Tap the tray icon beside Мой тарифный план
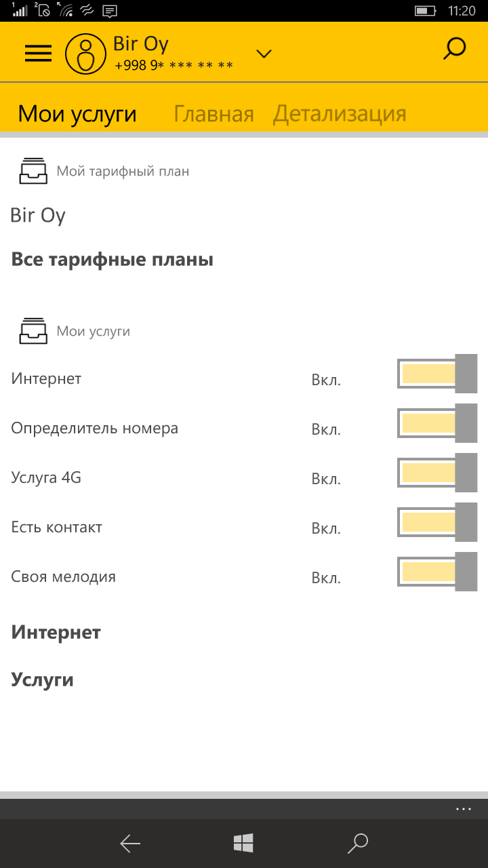 click(x=33, y=171)
